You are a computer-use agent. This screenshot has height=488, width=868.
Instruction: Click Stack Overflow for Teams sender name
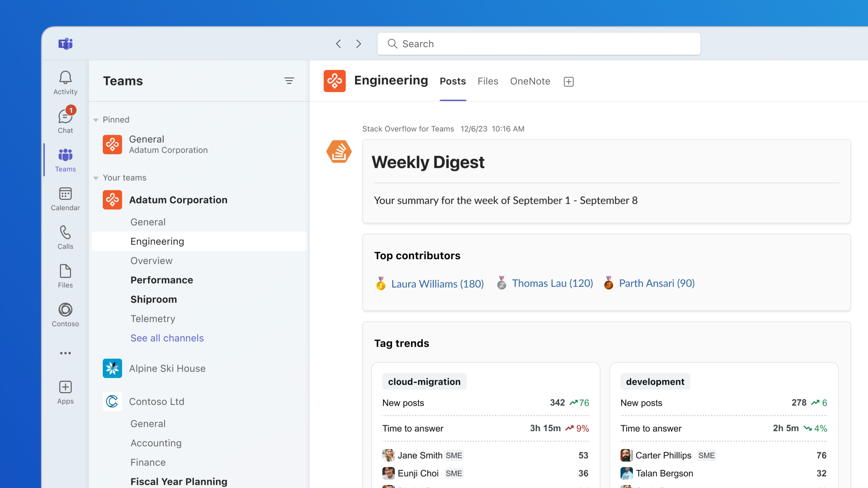(408, 129)
